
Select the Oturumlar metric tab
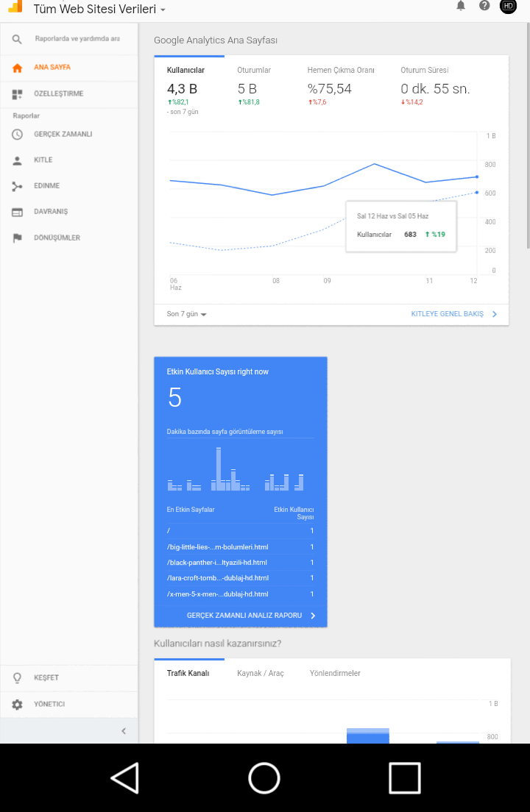[x=254, y=86]
